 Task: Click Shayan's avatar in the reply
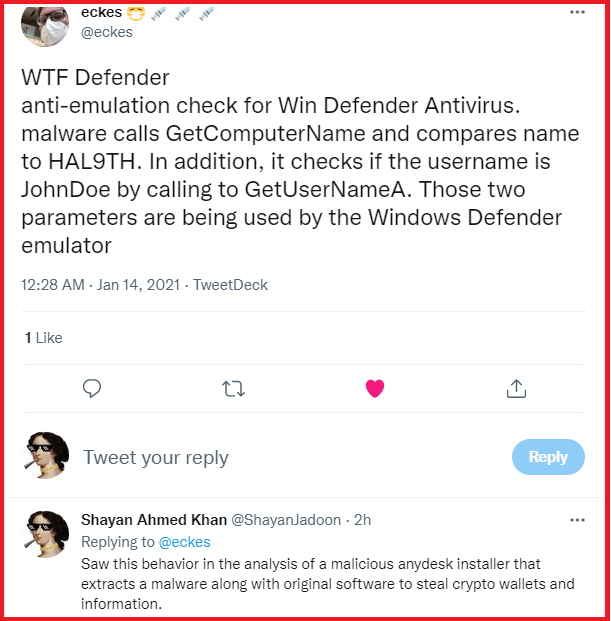pyautogui.click(x=45, y=534)
